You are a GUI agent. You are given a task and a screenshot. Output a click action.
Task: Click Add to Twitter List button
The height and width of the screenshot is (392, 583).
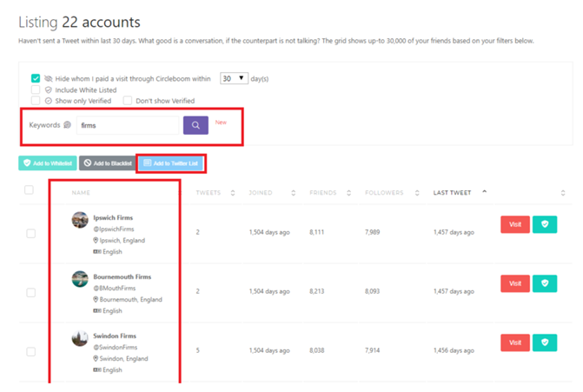pyautogui.click(x=171, y=163)
